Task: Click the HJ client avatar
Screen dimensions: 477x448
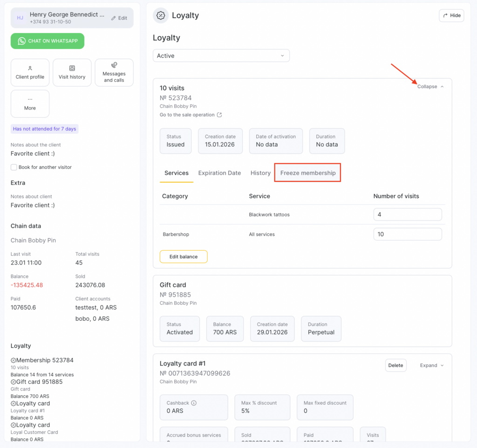Action: coord(20,18)
